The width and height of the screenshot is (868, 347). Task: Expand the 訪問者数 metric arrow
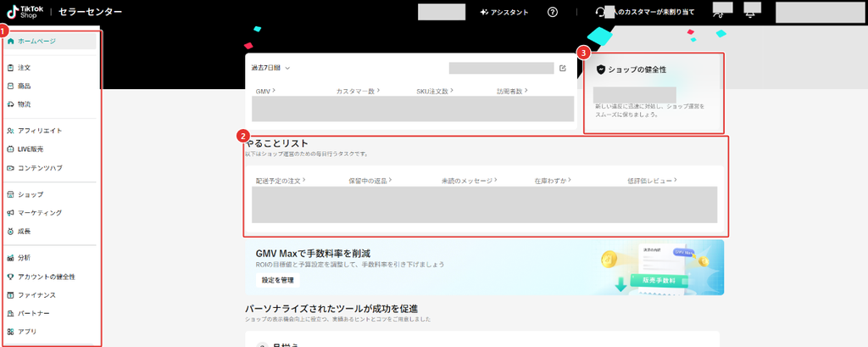[x=526, y=90]
